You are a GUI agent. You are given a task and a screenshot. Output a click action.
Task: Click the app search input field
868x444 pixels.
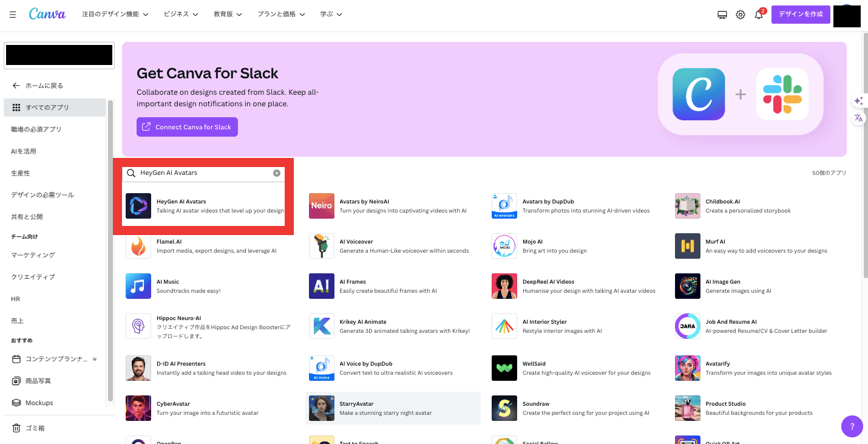point(203,173)
